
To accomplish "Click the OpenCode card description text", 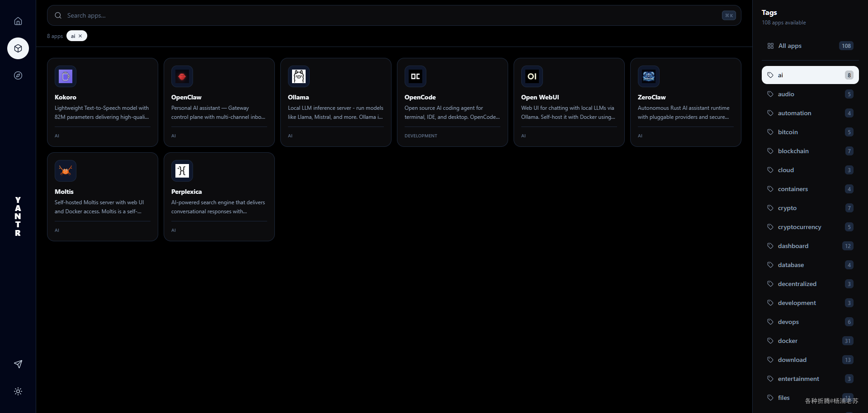I will pos(452,113).
